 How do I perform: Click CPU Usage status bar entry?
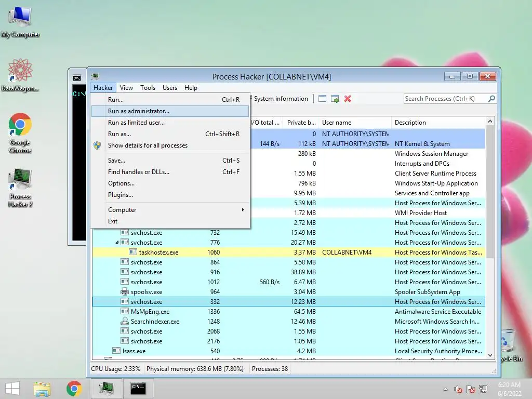(115, 368)
